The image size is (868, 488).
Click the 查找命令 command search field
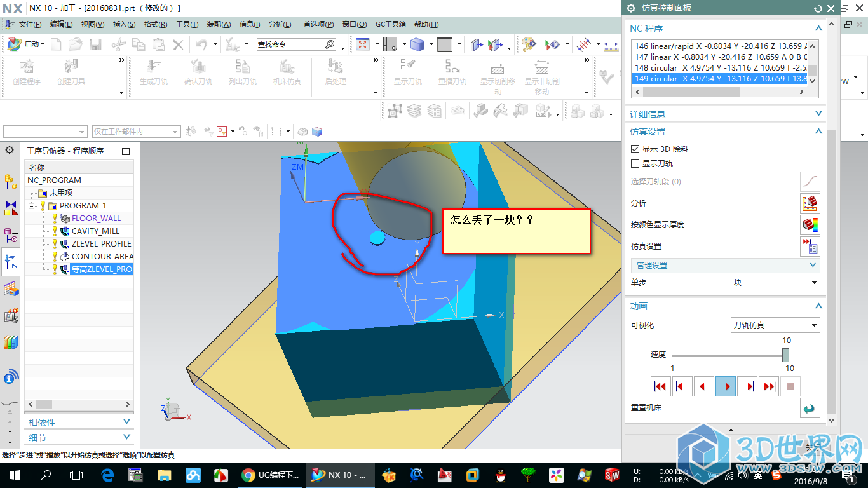(x=290, y=44)
